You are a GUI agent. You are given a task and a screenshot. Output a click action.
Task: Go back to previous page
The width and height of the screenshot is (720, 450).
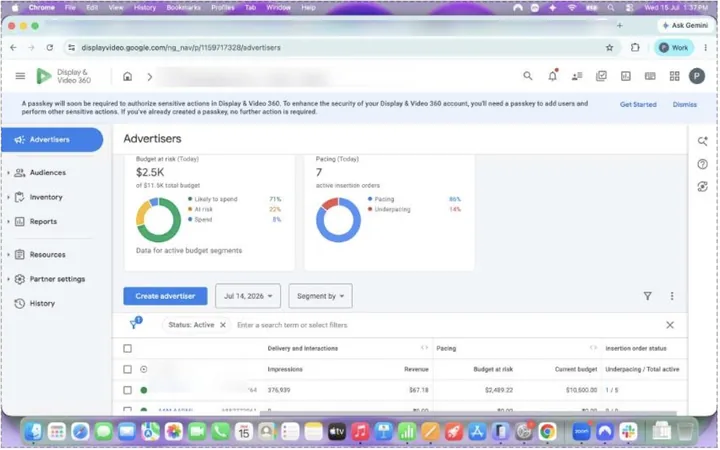point(13,47)
